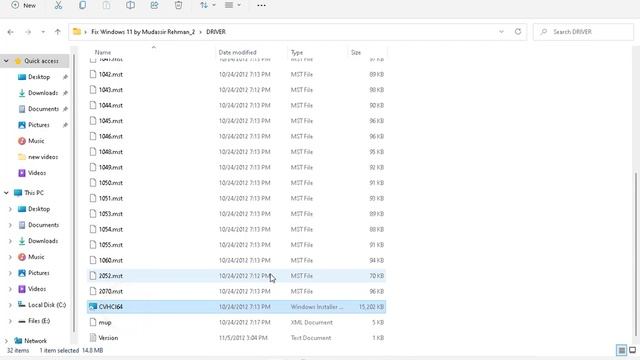Open the View layout options dropdown
Image resolution: width=640 pixels, height=360 pixels.
(233, 5)
